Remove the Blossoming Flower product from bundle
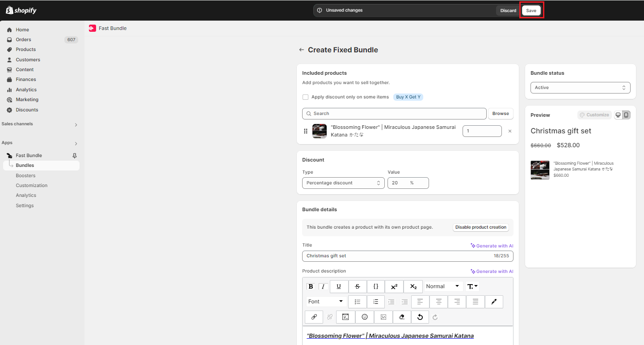Screen dimensions: 644x345 click(x=510, y=131)
